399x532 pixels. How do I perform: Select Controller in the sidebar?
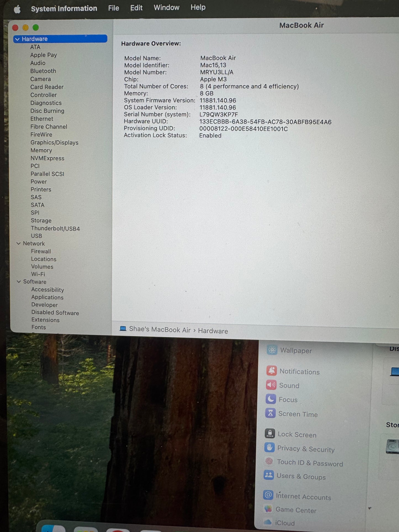pyautogui.click(x=44, y=95)
